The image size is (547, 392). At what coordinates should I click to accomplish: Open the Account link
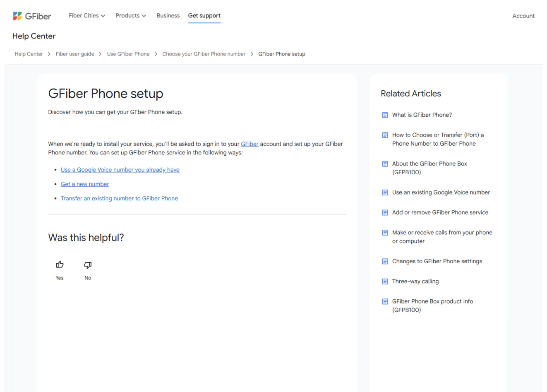[x=523, y=16]
